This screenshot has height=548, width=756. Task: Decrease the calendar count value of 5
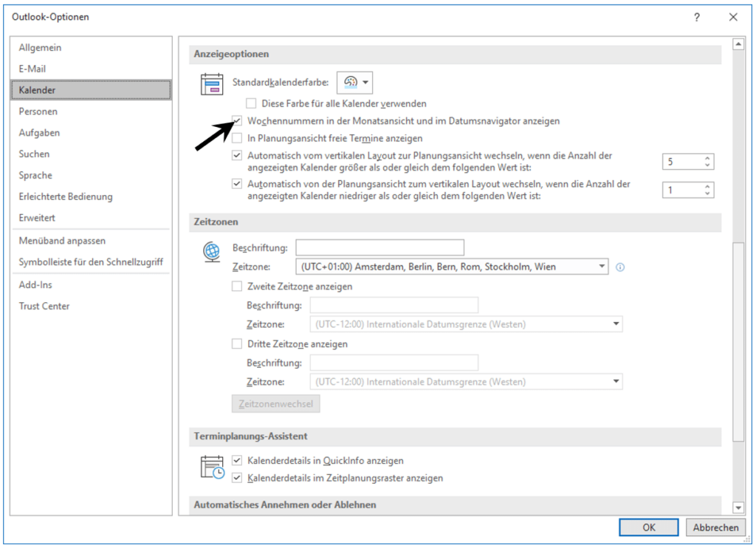click(x=707, y=165)
